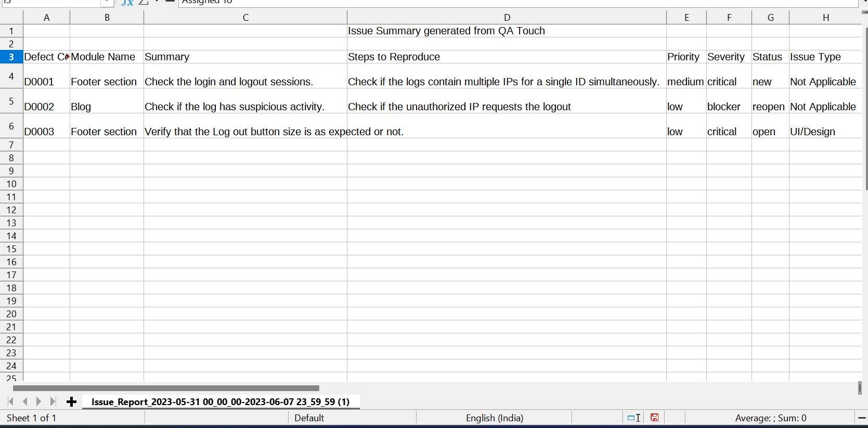Click the zoom out minus button
868x428 pixels.
pyautogui.click(x=862, y=418)
